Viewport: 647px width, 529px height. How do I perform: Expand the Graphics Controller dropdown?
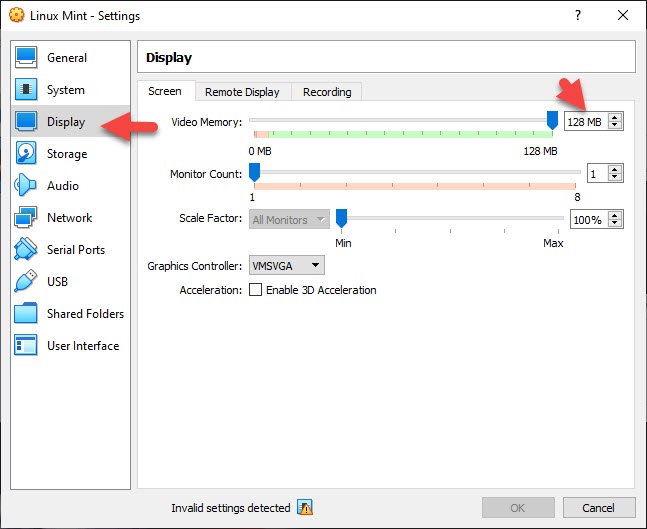pyautogui.click(x=286, y=265)
